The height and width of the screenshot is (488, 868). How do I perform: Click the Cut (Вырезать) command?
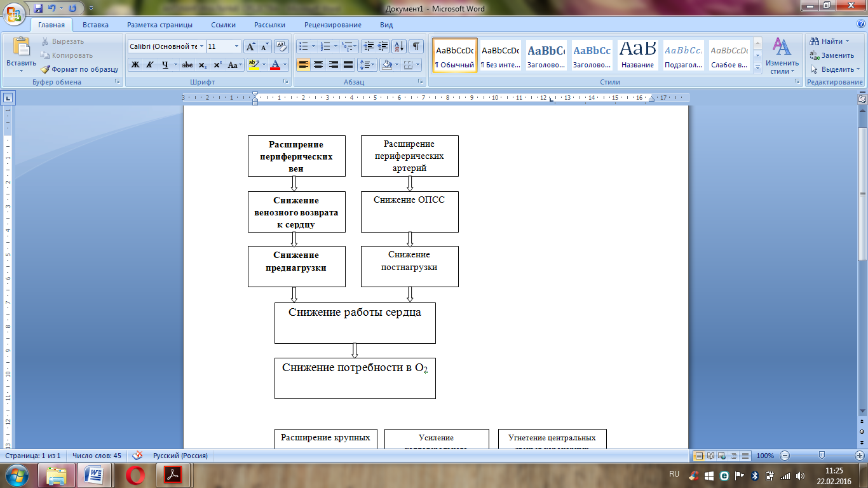pyautogui.click(x=63, y=41)
